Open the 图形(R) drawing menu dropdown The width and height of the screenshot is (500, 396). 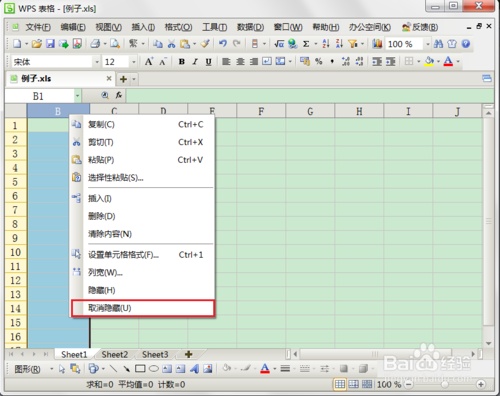52,369
